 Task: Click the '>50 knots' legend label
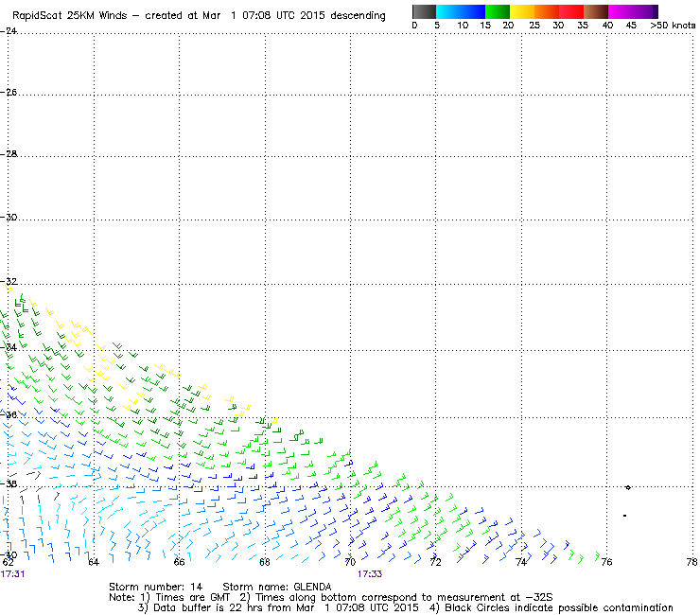point(673,26)
